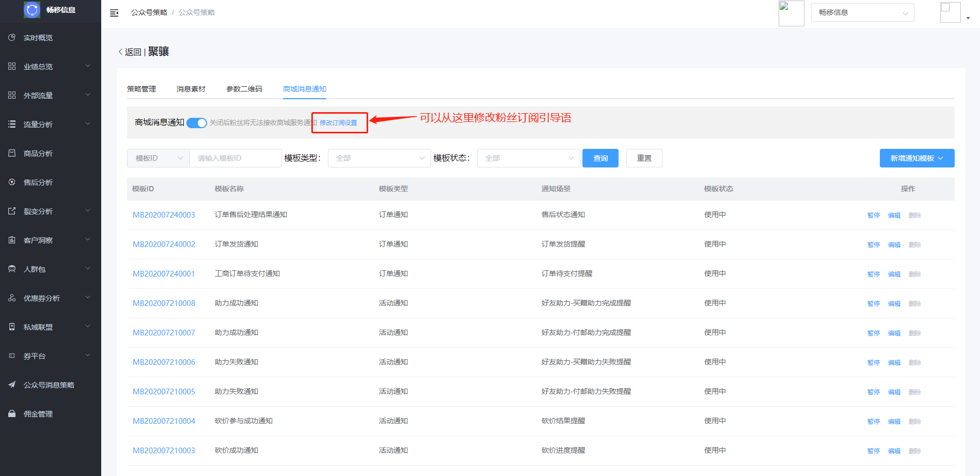Open the 畅移信息 account selector

click(x=862, y=12)
